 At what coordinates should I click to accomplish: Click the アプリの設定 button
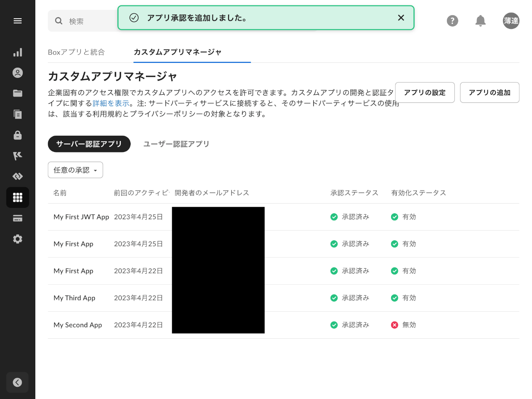[425, 92]
